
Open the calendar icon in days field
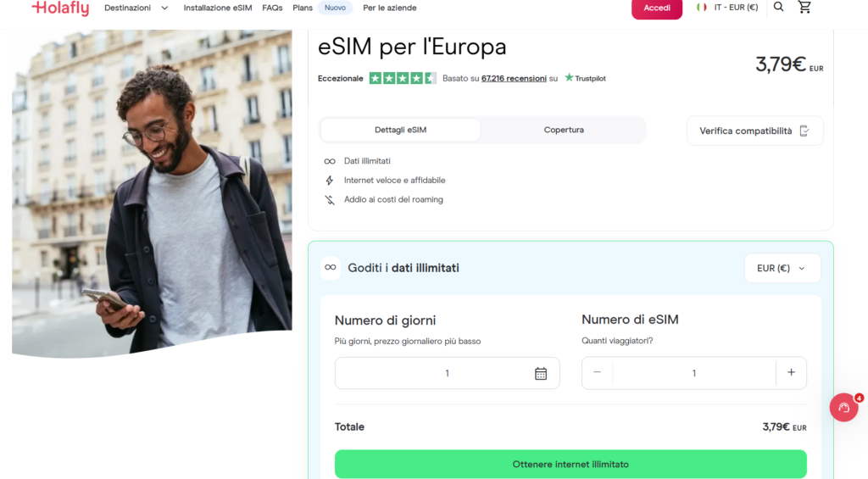[x=541, y=373]
